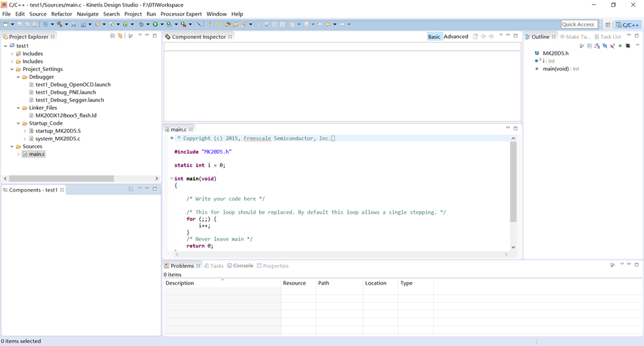Screen dimensions: 644x346
Task: Toggle Hide Inactive Elements in Outline
Action: 628,46
